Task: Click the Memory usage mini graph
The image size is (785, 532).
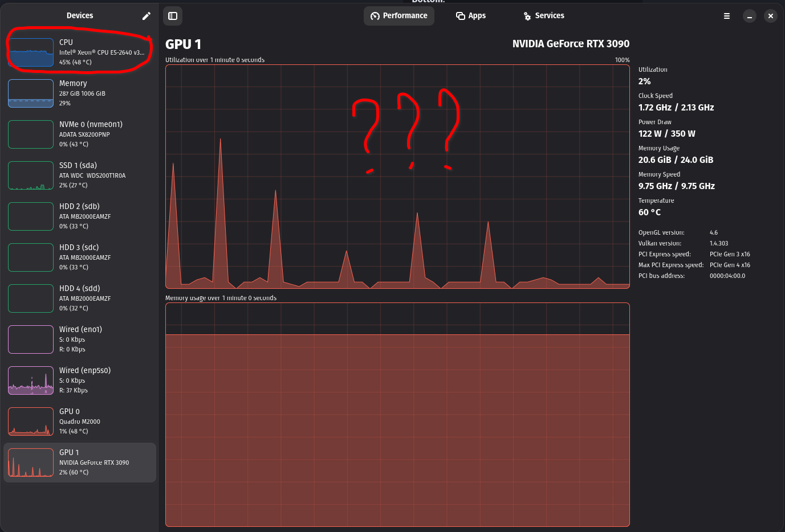Action: pyautogui.click(x=31, y=93)
